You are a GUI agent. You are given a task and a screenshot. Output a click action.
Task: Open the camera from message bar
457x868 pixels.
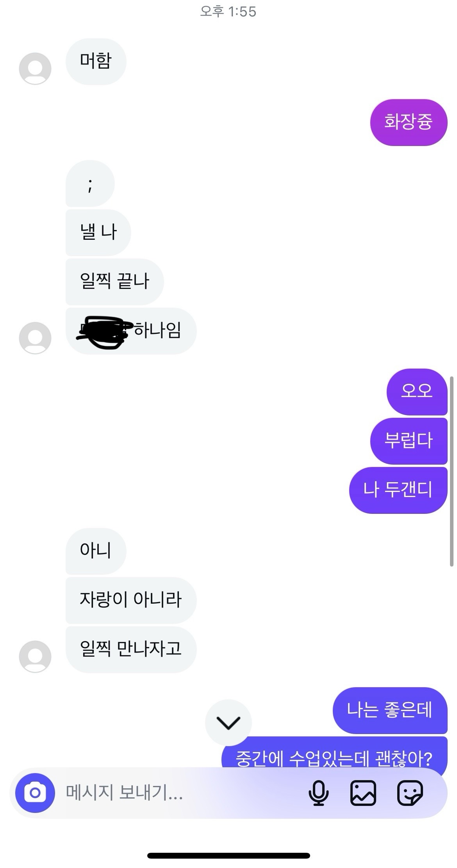(x=35, y=793)
